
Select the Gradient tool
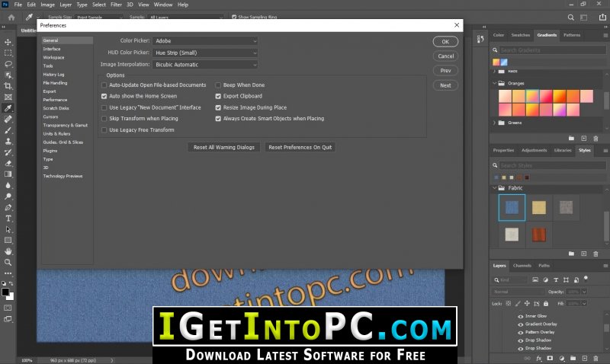[x=8, y=174]
